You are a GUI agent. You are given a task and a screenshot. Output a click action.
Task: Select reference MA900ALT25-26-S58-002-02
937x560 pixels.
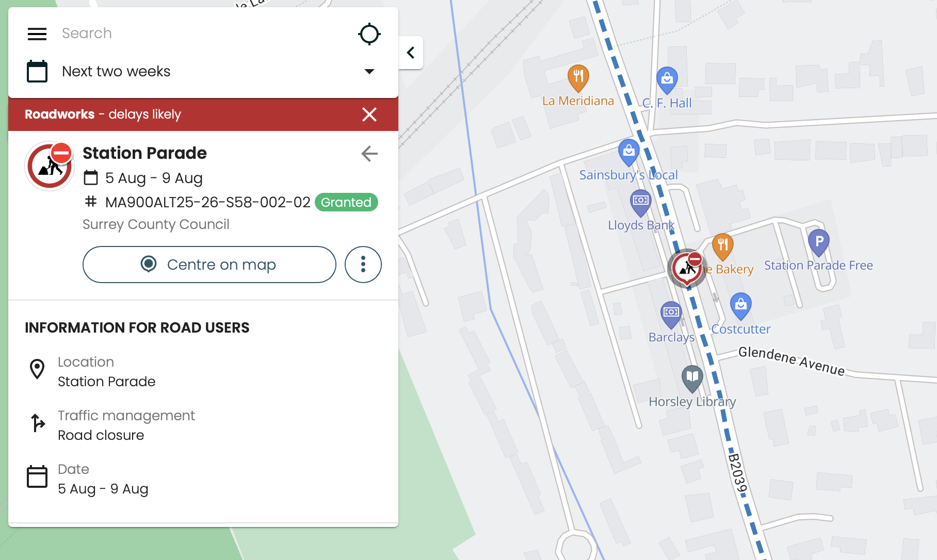point(208,202)
